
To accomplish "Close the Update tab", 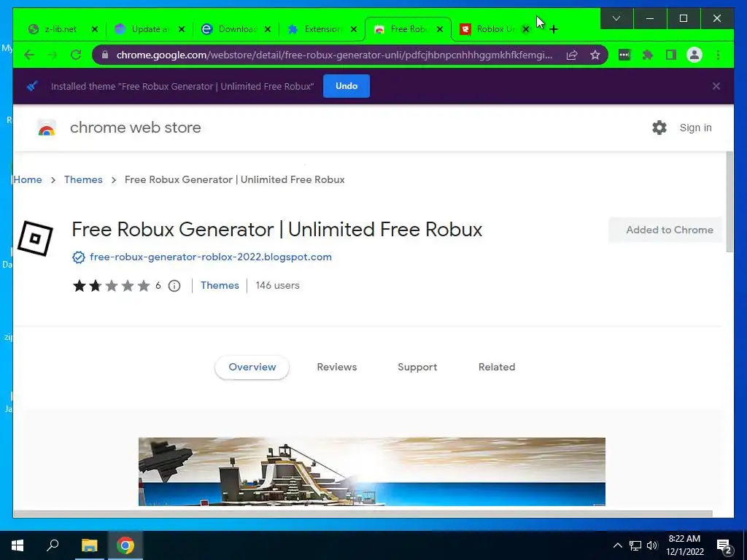I will pos(182,29).
